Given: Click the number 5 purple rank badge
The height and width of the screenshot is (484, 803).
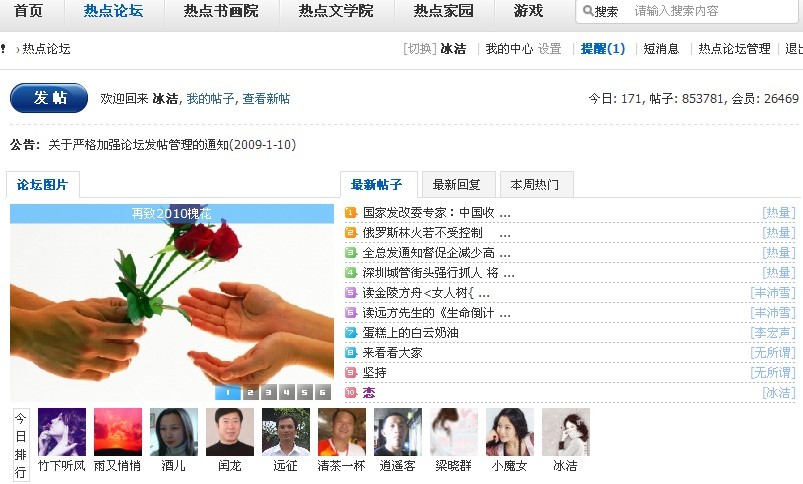Looking at the screenshot, I should (350, 292).
